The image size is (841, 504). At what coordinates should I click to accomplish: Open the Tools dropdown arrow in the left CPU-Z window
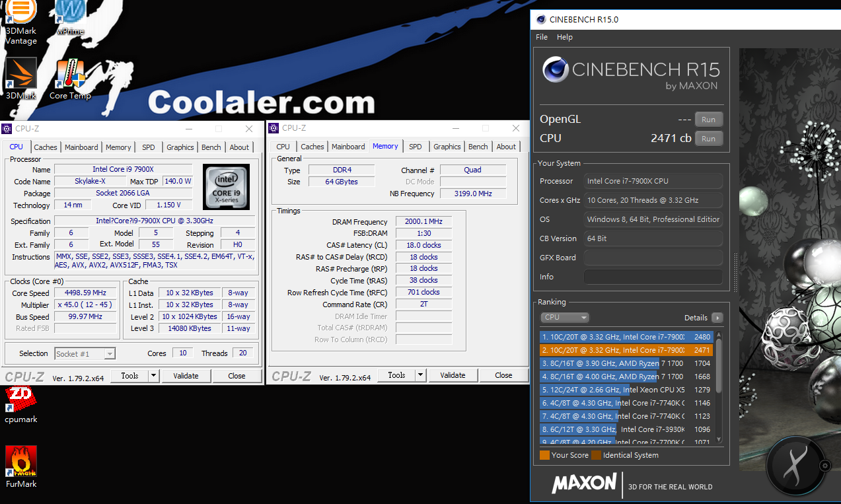tap(154, 376)
